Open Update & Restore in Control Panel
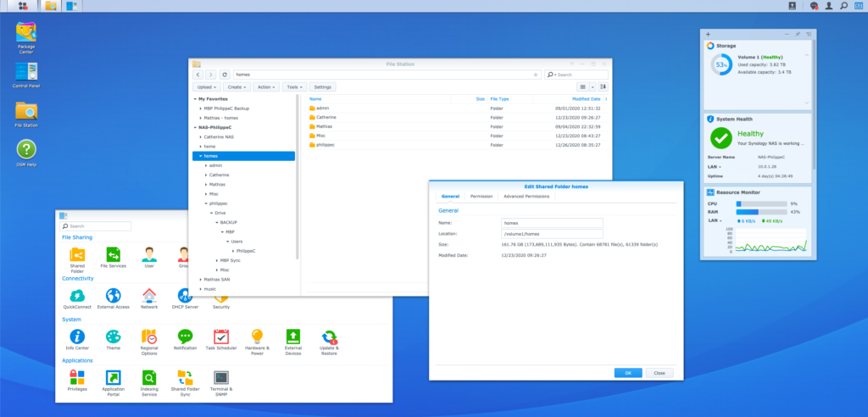 (329, 342)
